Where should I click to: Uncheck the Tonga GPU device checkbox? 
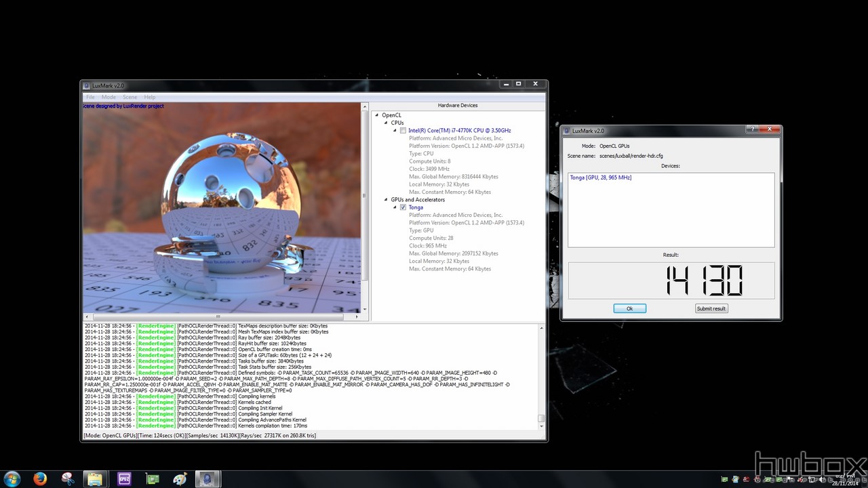[403, 207]
